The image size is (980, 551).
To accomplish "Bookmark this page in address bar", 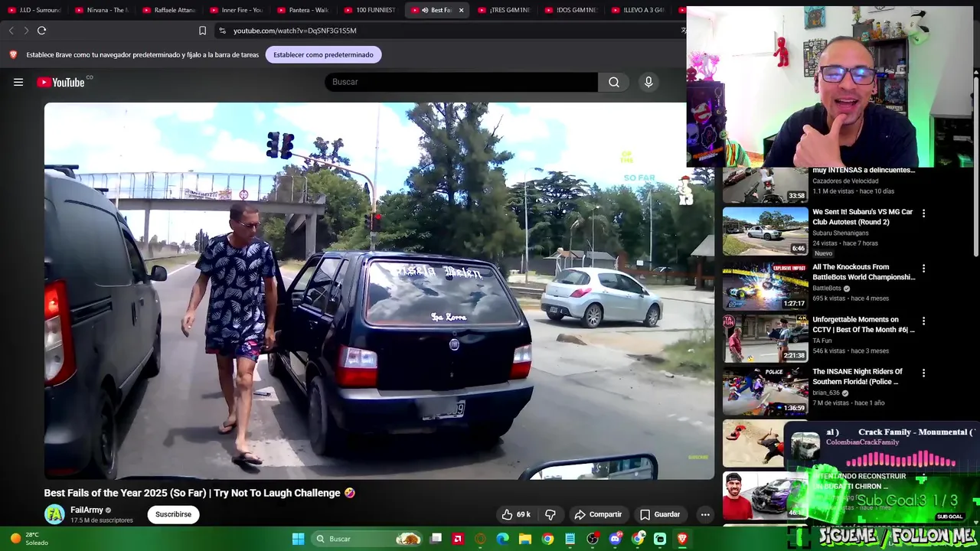I will coord(202,31).
